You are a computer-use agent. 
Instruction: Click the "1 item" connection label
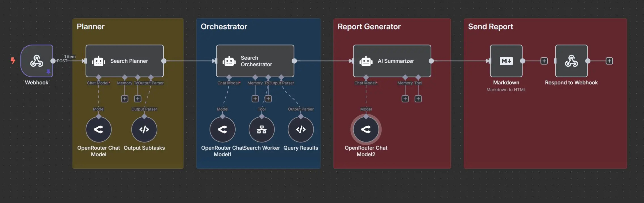tap(70, 57)
